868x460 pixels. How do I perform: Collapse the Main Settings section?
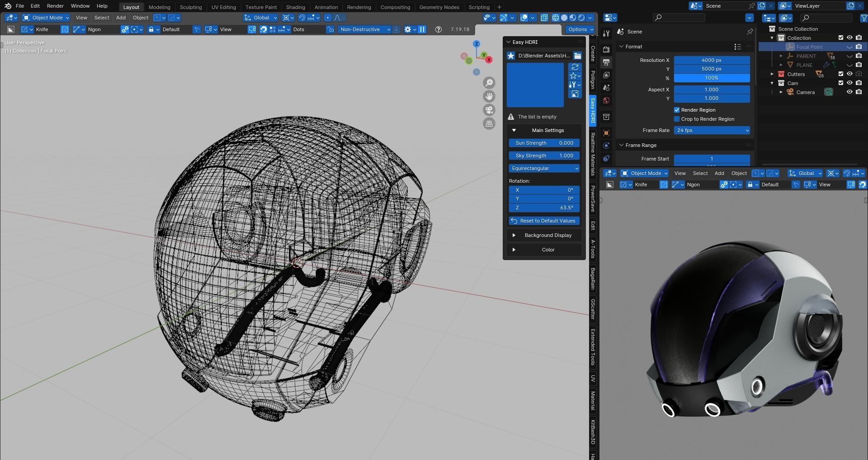pyautogui.click(x=544, y=130)
